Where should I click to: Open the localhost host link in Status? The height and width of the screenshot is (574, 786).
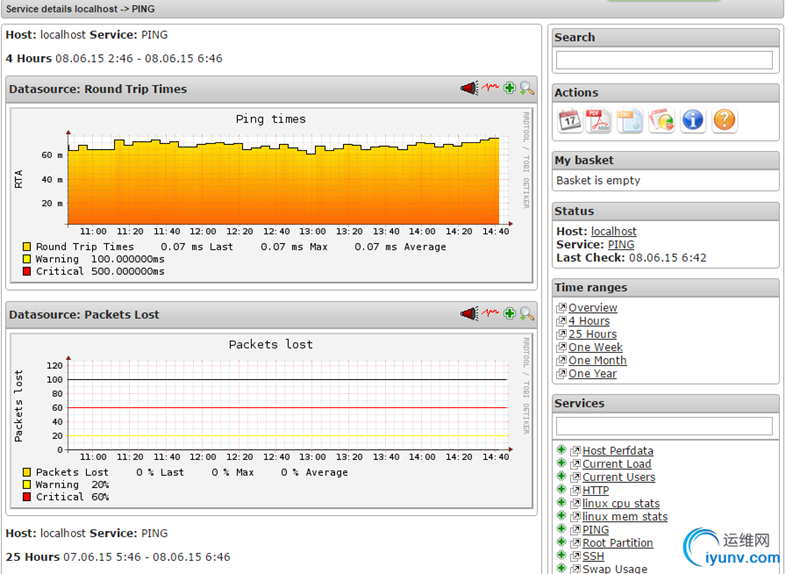click(614, 231)
